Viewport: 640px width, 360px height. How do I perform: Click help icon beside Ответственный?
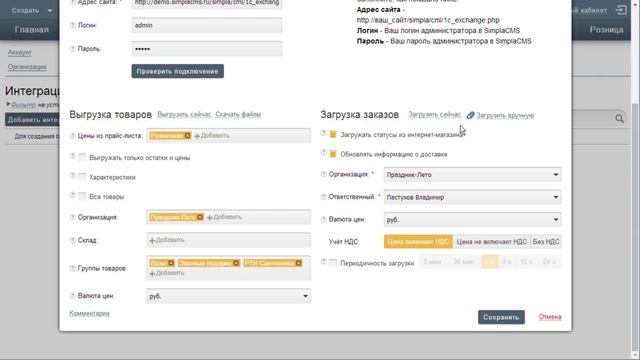[x=324, y=197]
